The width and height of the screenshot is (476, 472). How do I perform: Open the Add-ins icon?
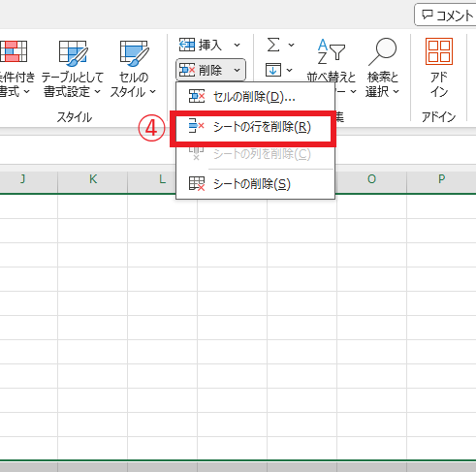439,51
